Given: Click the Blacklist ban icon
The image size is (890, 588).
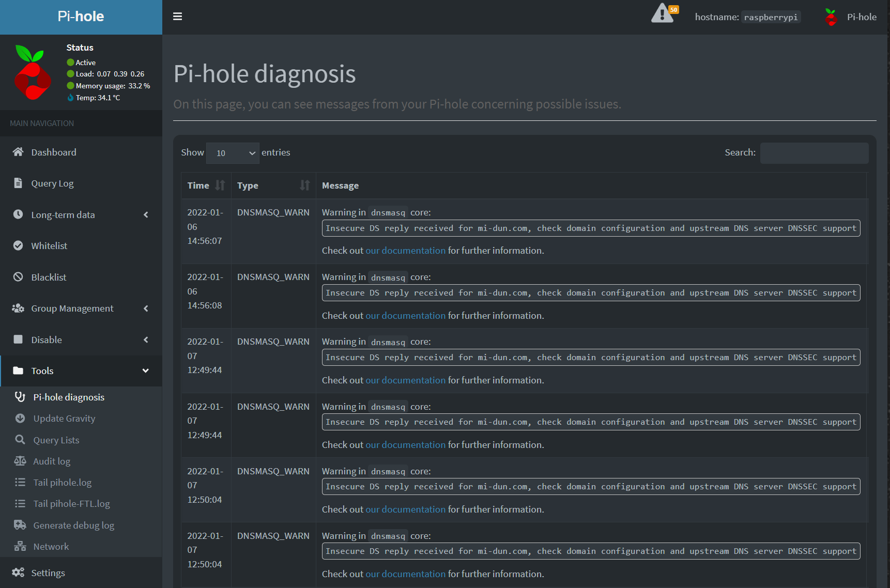Looking at the screenshot, I should click(18, 277).
